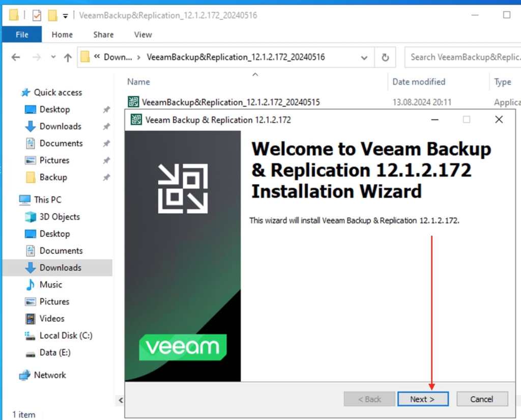Click the Videos filmstrip icon
521x420 pixels.
tap(30, 319)
